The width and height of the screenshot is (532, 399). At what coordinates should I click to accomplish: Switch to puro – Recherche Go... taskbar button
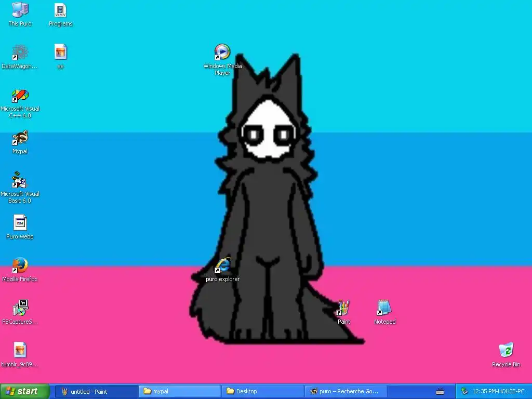(x=345, y=392)
